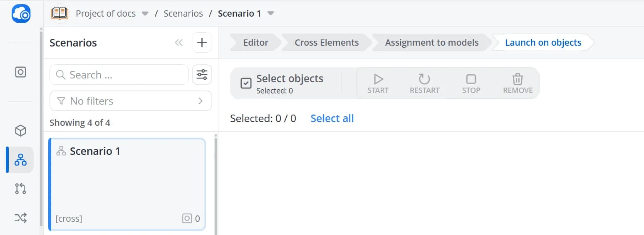Click the [cross] tag on Scenario 1
The width and height of the screenshot is (644, 235).
[69, 218]
